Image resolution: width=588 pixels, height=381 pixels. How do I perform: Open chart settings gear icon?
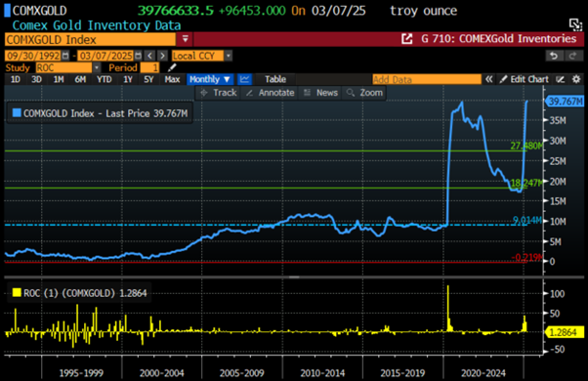click(x=576, y=79)
